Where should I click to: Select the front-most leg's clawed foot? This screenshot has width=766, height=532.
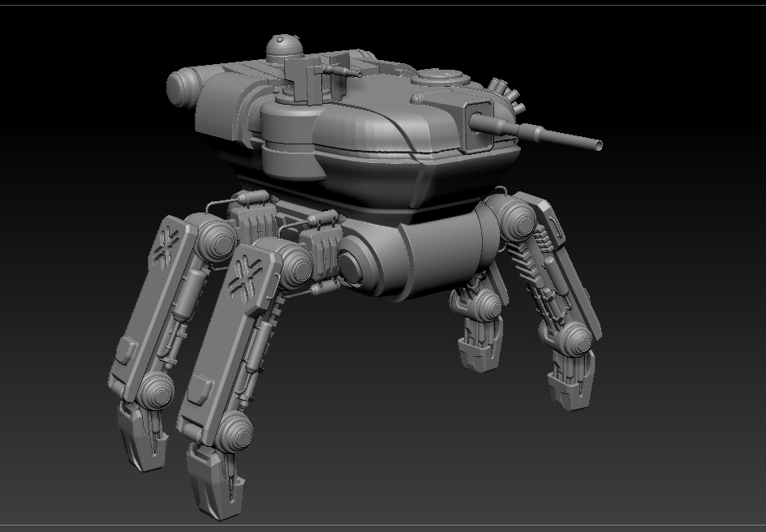215,480
